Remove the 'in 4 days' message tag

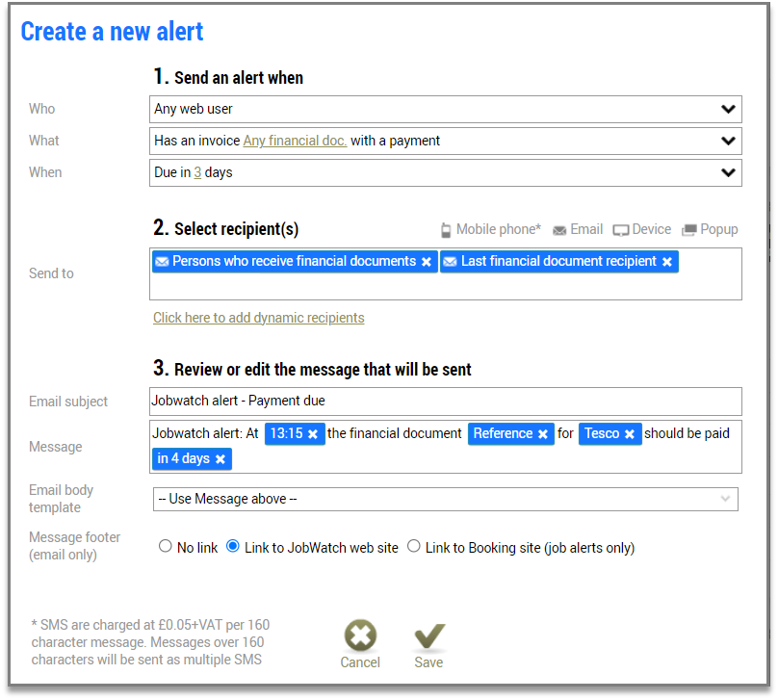[x=220, y=459]
